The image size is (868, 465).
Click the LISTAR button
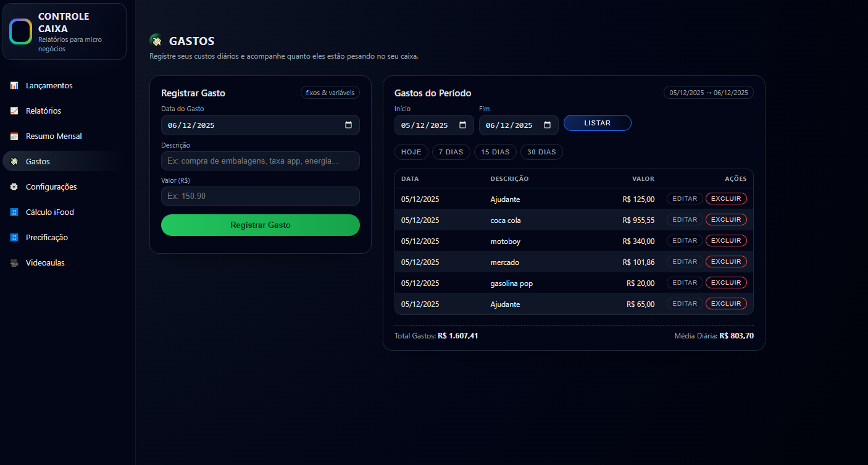tap(597, 123)
